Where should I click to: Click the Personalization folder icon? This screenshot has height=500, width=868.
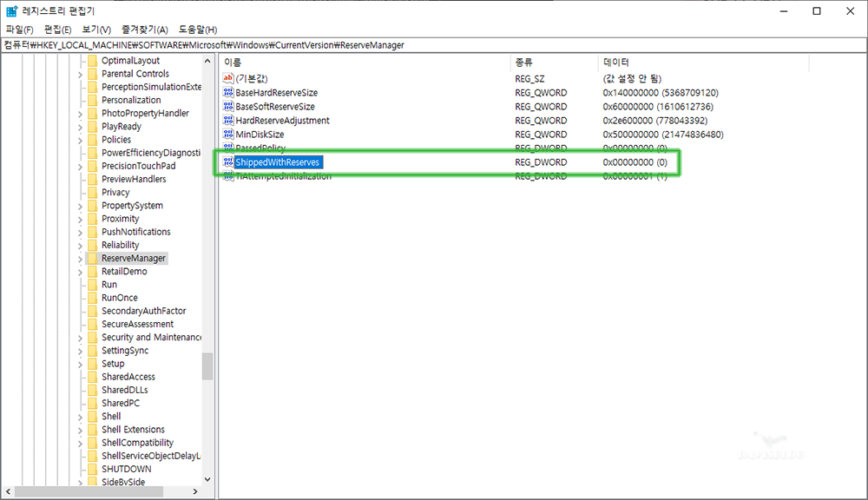93,100
